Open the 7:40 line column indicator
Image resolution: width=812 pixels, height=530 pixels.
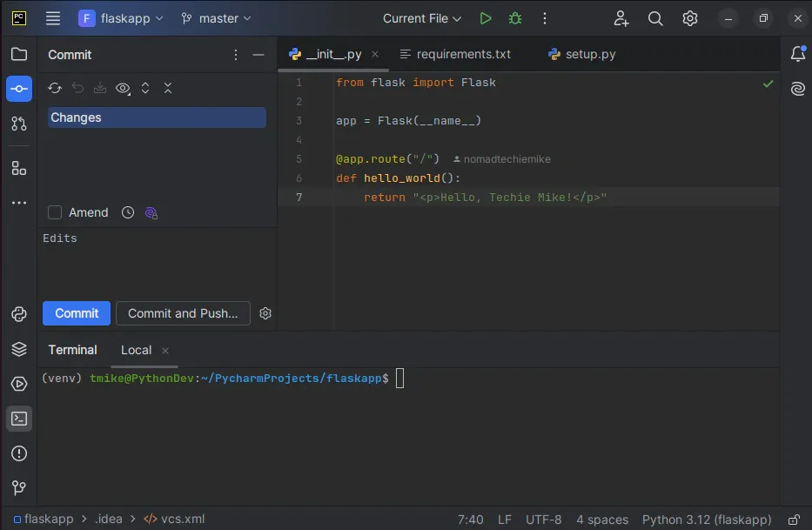[x=470, y=520]
